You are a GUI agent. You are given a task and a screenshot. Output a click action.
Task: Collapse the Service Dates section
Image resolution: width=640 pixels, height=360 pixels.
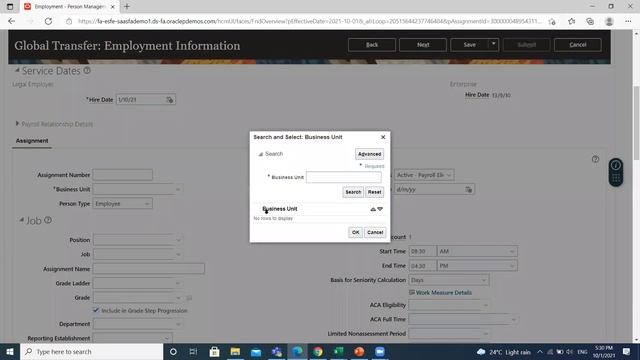click(x=17, y=71)
